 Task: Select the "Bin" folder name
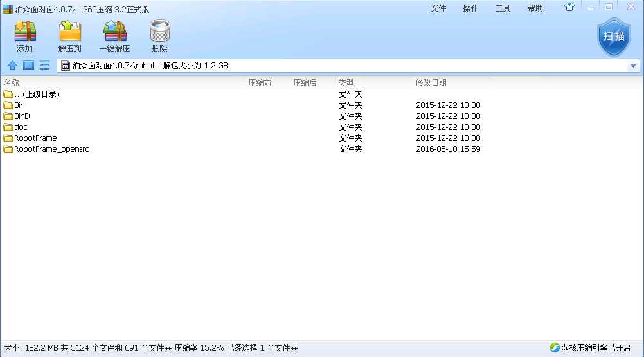pos(19,105)
